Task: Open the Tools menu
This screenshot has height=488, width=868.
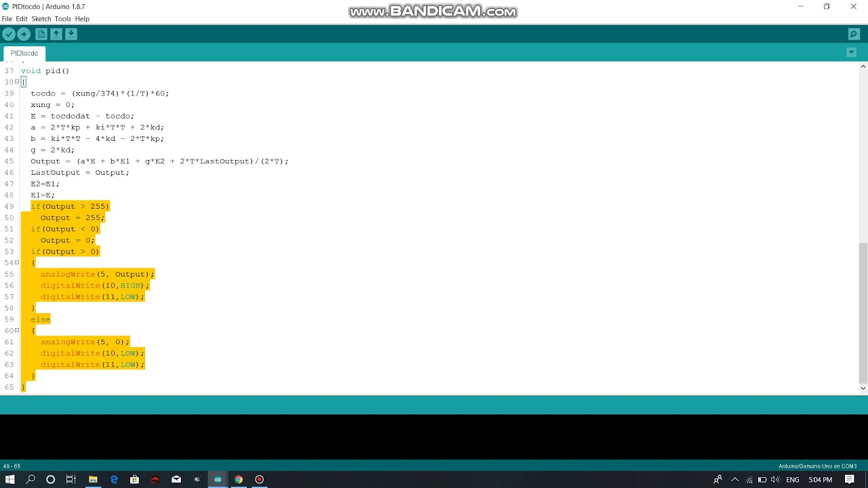Action: coord(63,19)
